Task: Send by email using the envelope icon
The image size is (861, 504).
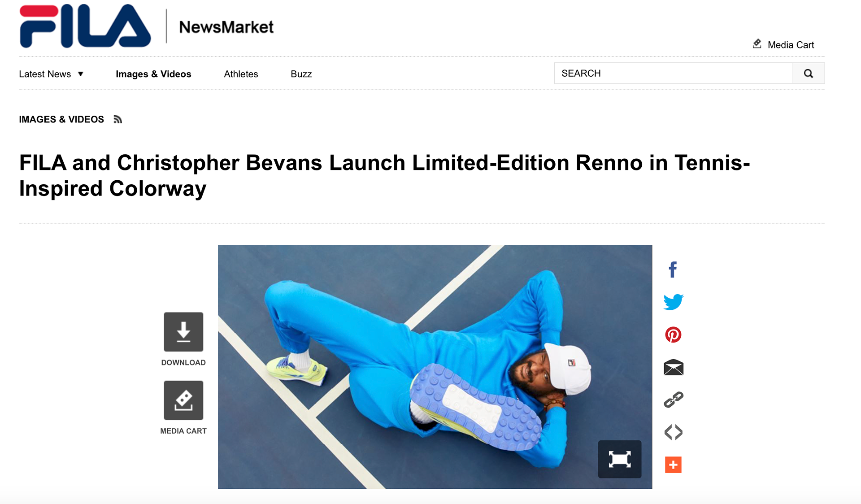Action: [673, 367]
